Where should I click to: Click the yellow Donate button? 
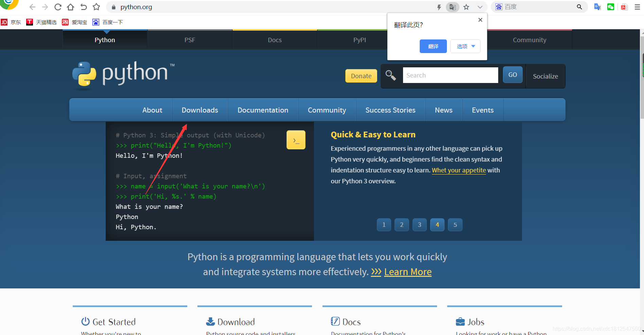(x=361, y=76)
